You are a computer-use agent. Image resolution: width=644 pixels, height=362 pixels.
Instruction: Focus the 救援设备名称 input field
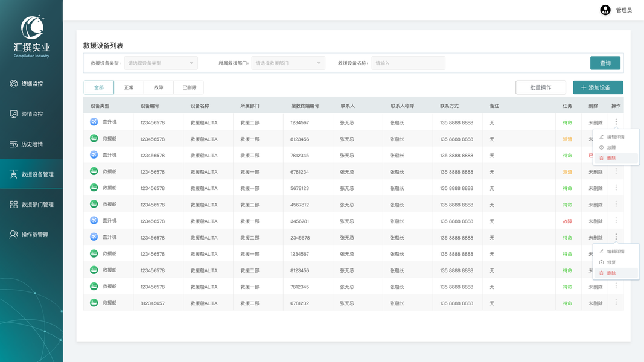408,63
